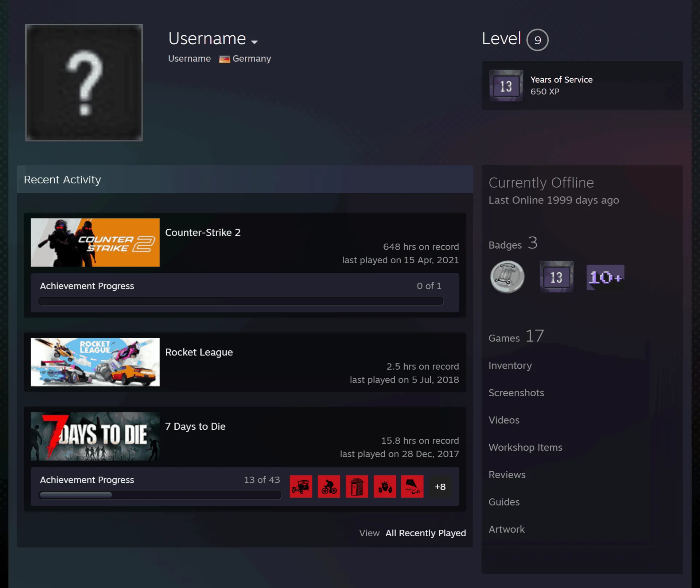
Task: Click the outhouse door achievement icon
Action: pyautogui.click(x=357, y=487)
